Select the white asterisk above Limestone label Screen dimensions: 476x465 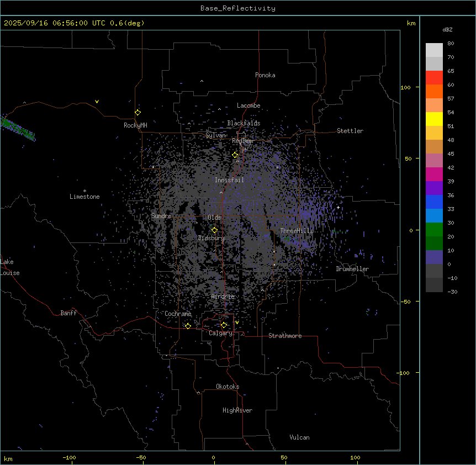[84, 191]
